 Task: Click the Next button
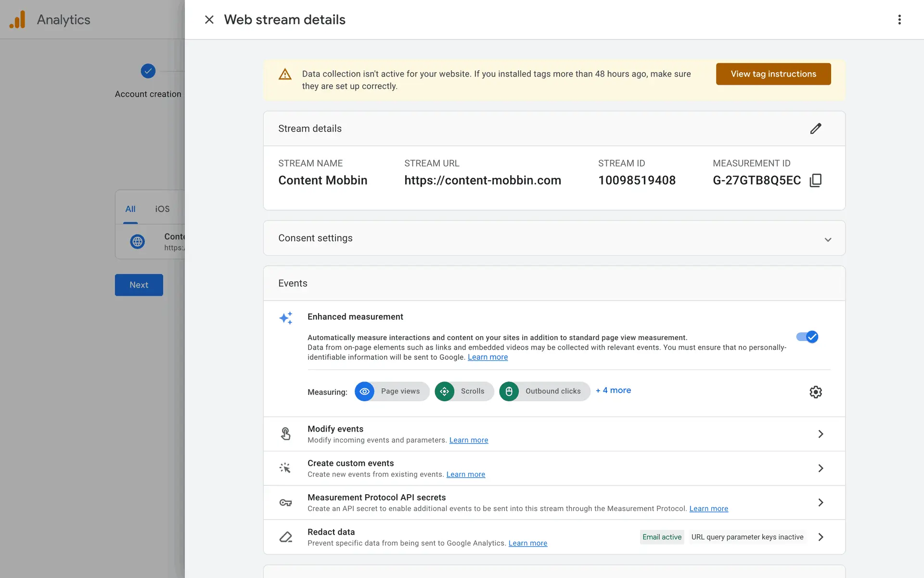(x=139, y=285)
